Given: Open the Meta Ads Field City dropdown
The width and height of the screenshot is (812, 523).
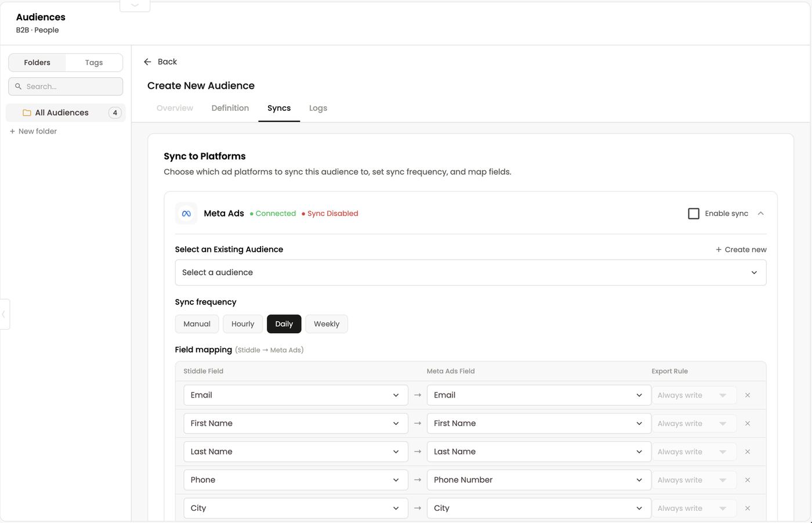Looking at the screenshot, I should pos(539,508).
